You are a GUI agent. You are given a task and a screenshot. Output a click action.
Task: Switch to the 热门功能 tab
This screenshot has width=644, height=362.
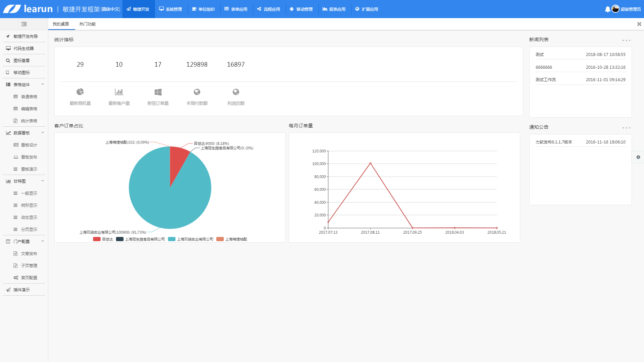(x=88, y=24)
